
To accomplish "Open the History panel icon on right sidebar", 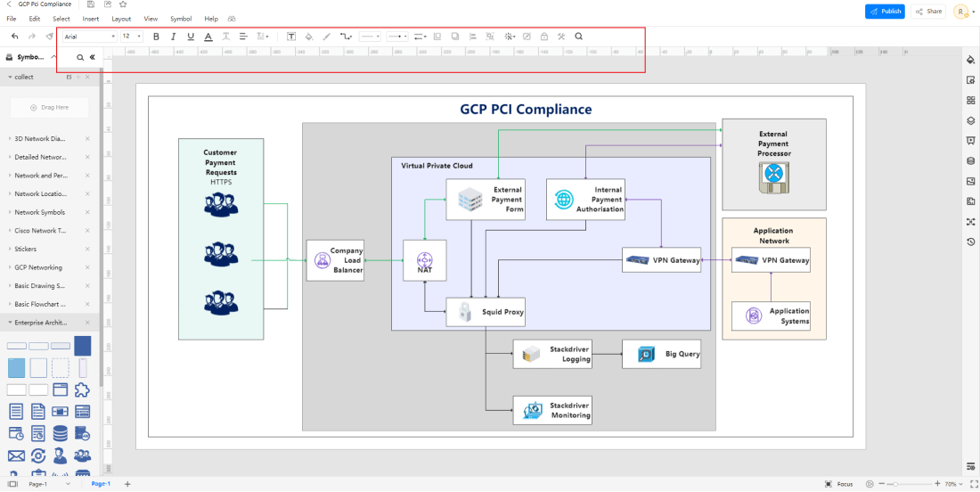I will 970,242.
